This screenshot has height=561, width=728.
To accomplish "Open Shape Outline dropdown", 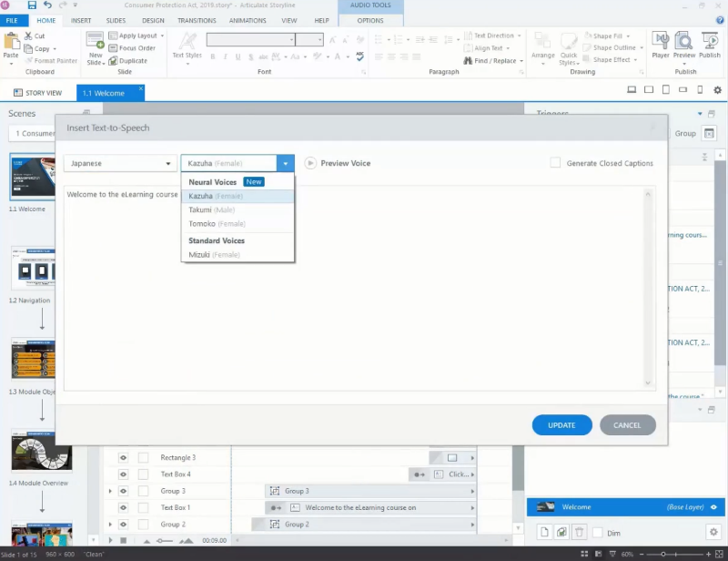I will click(x=642, y=48).
